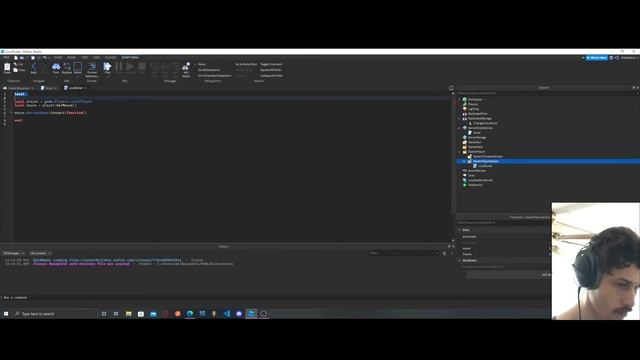Collapse the StarterPlayerScripts node arrow
640x360 pixels.
pos(464,162)
